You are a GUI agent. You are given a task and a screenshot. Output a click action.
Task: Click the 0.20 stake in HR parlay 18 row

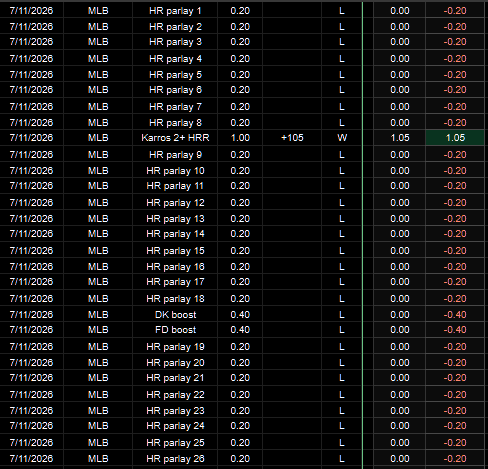[240, 299]
